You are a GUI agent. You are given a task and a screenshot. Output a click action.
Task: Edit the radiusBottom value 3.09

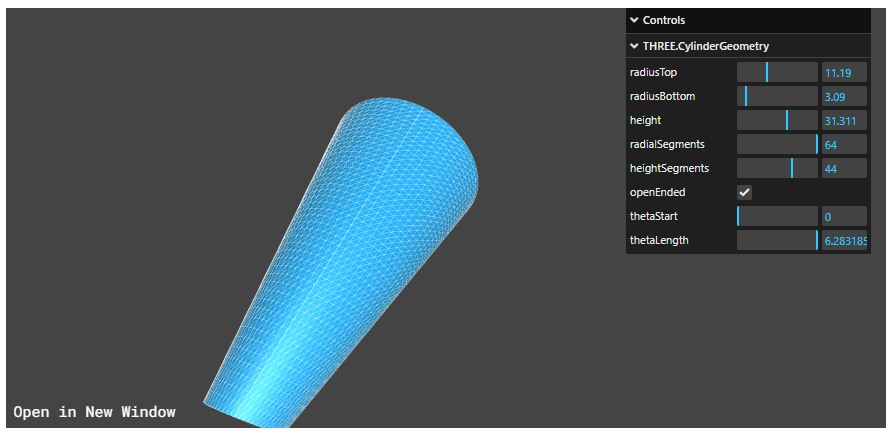pos(844,97)
